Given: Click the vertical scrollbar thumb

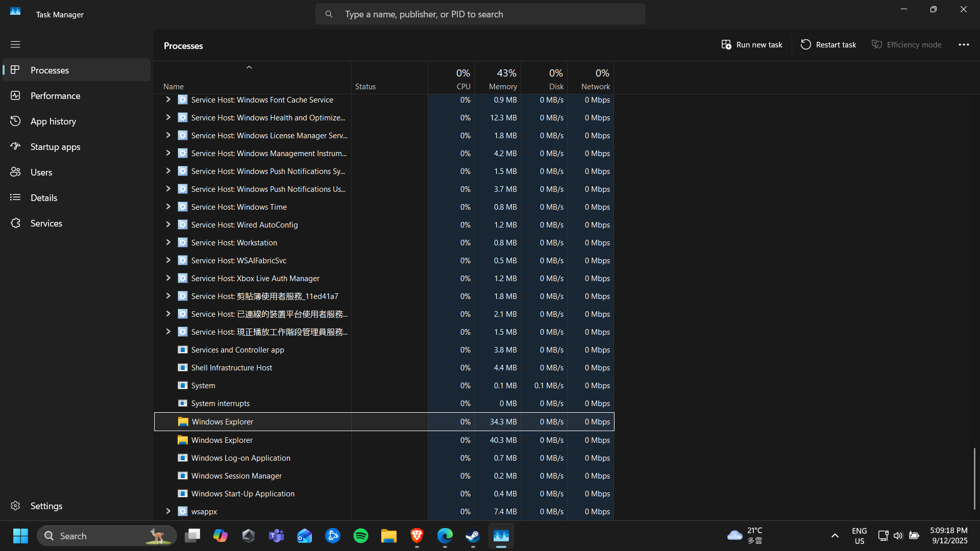Looking at the screenshot, I should click(974, 479).
